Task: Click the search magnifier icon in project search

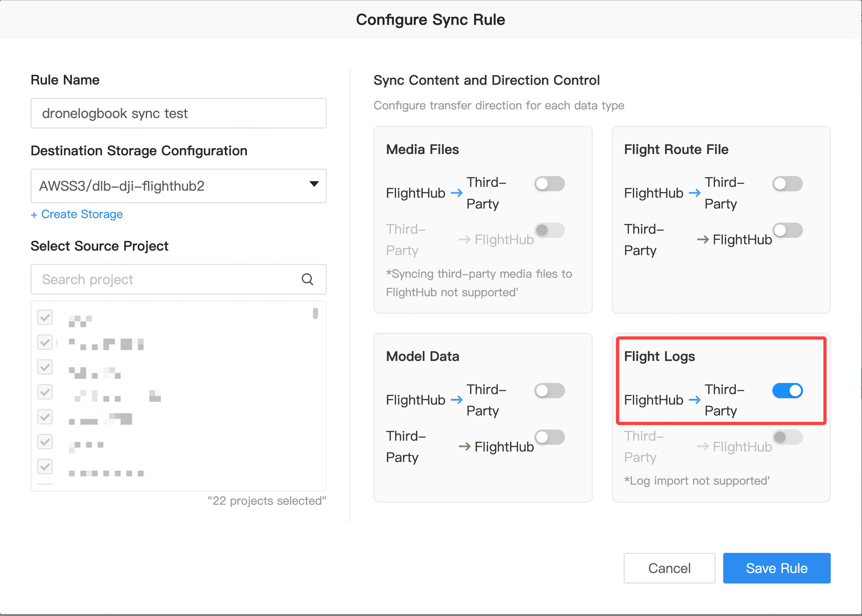Action: pos(307,280)
